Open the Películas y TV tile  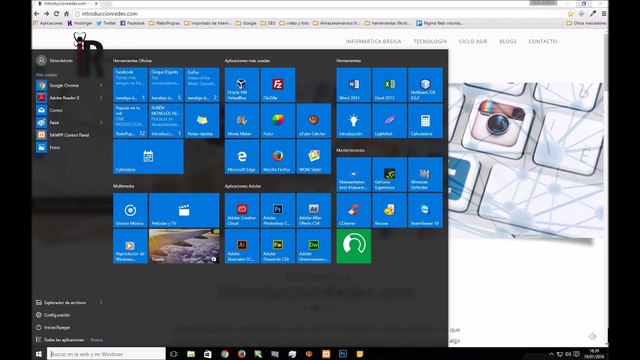point(184,211)
